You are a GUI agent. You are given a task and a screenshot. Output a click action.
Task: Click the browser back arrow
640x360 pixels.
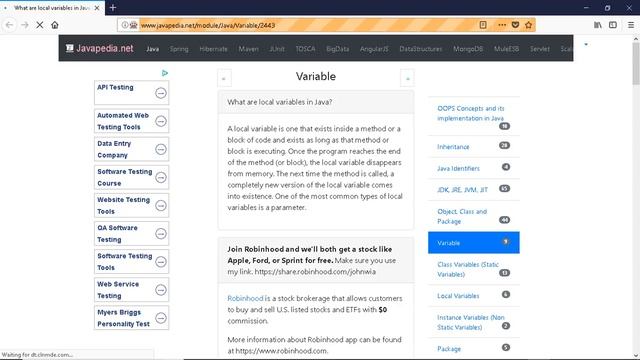(9, 25)
